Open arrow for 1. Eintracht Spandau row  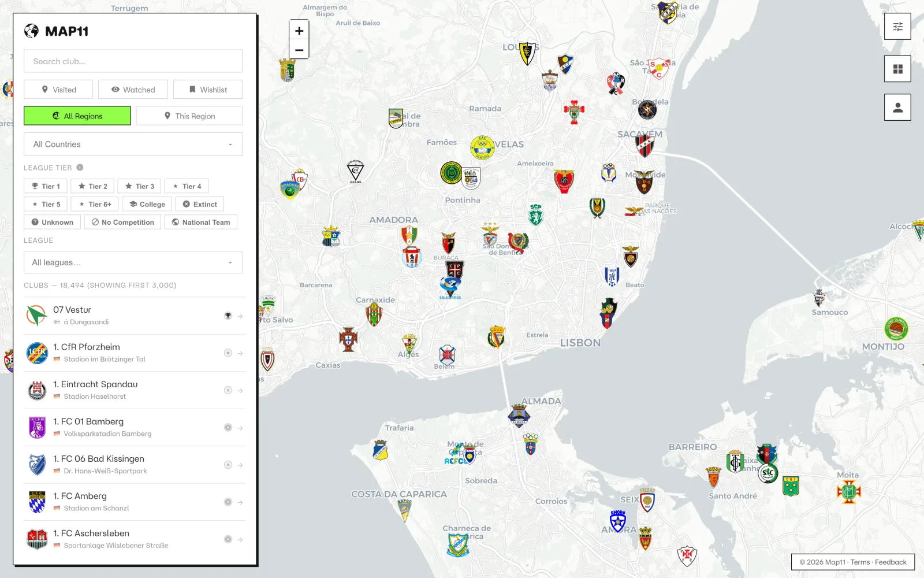pyautogui.click(x=240, y=391)
